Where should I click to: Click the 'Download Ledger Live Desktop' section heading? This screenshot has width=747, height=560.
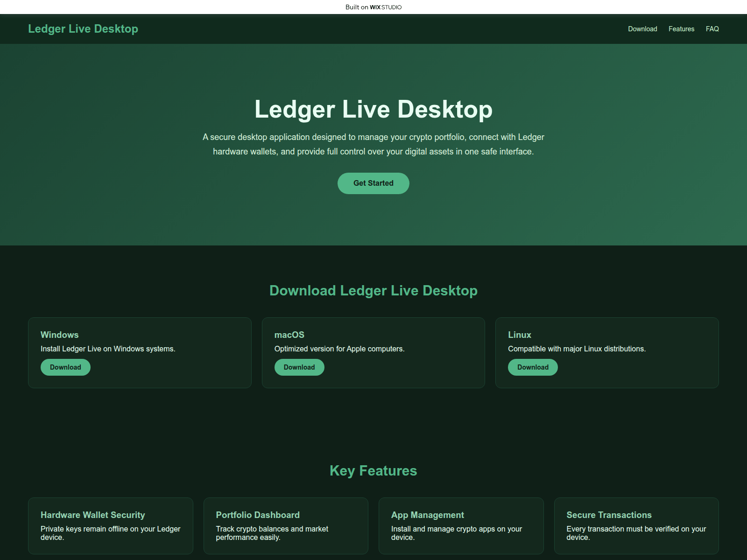click(373, 291)
